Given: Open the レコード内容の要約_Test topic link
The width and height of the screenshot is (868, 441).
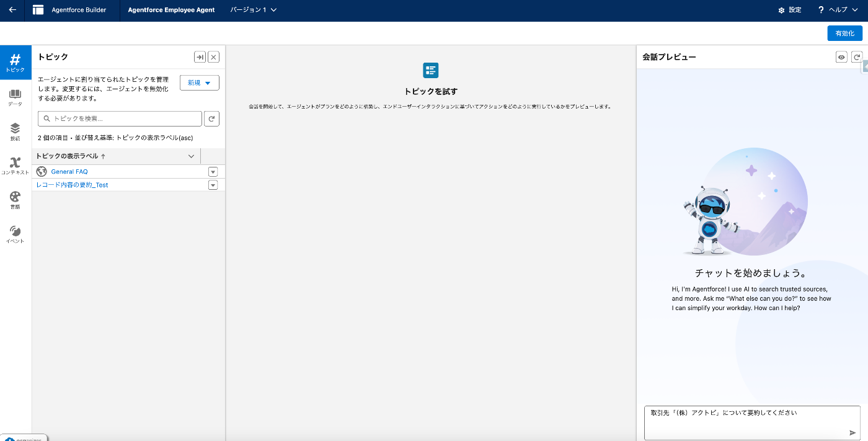Looking at the screenshot, I should 73,185.
